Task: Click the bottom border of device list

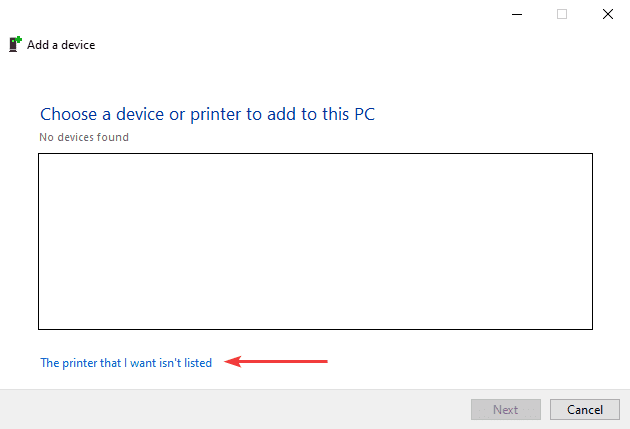Action: (315, 329)
